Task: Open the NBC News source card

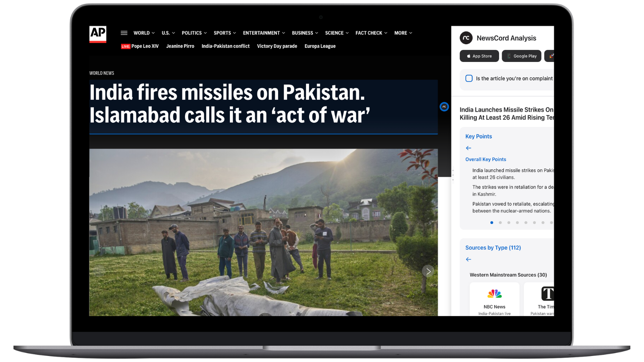Action: coord(494,299)
